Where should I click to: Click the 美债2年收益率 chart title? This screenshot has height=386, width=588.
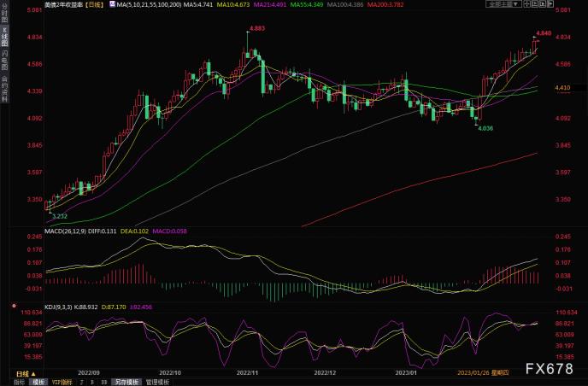64,5
